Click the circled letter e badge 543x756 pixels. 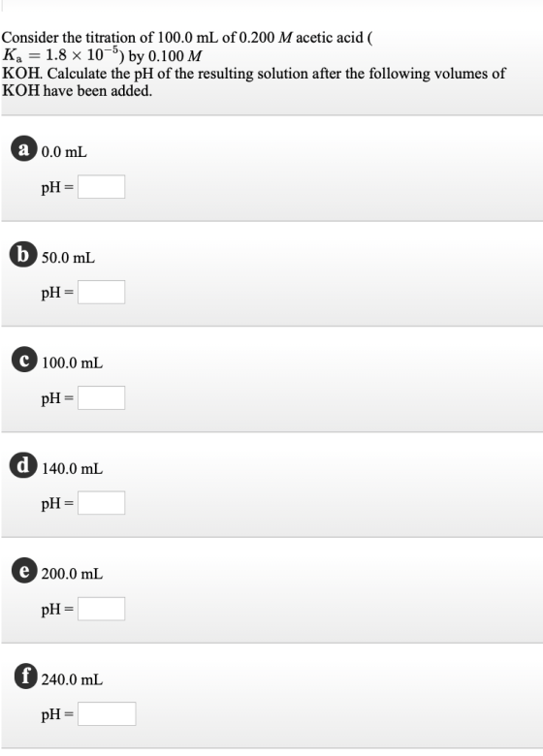click(24, 571)
